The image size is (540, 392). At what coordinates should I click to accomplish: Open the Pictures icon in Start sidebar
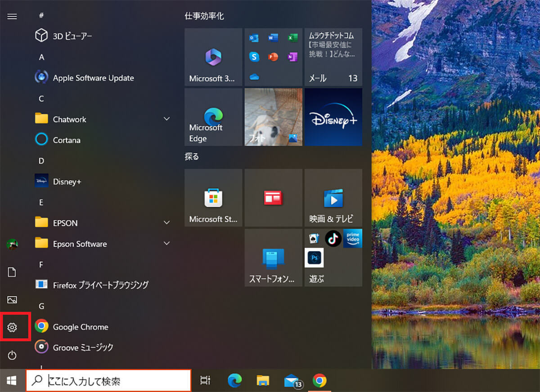tap(12, 300)
